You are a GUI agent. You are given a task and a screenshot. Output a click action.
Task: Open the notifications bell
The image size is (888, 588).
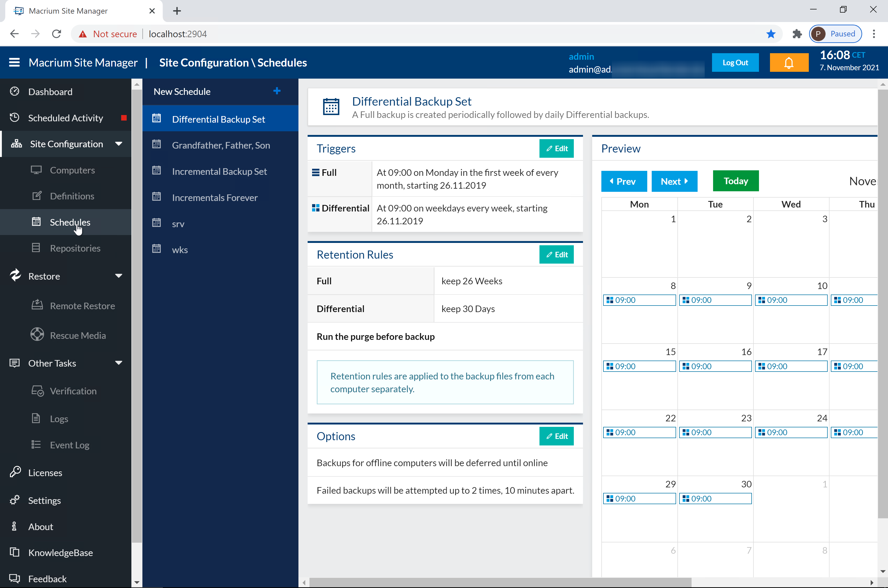point(789,63)
